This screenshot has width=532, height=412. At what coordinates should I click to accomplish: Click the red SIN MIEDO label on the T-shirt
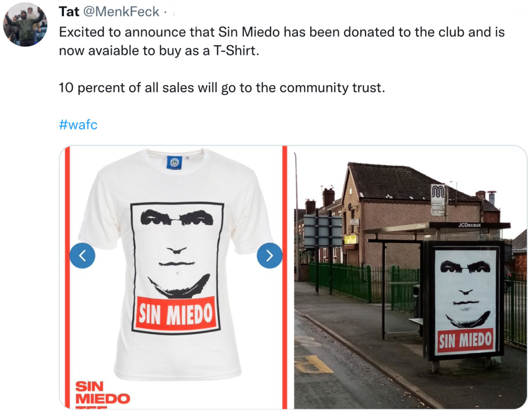point(175,313)
